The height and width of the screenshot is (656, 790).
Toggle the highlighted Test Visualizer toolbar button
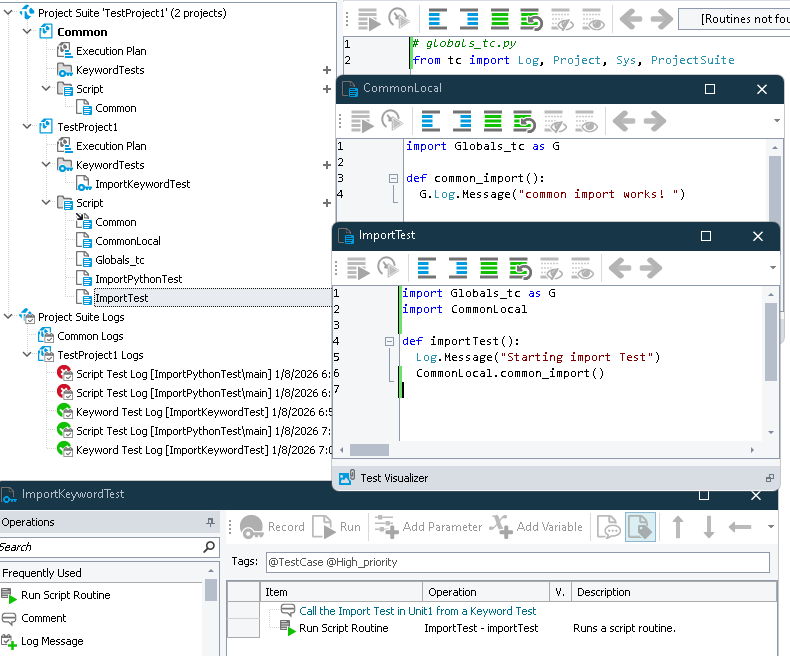pyautogui.click(x=640, y=527)
